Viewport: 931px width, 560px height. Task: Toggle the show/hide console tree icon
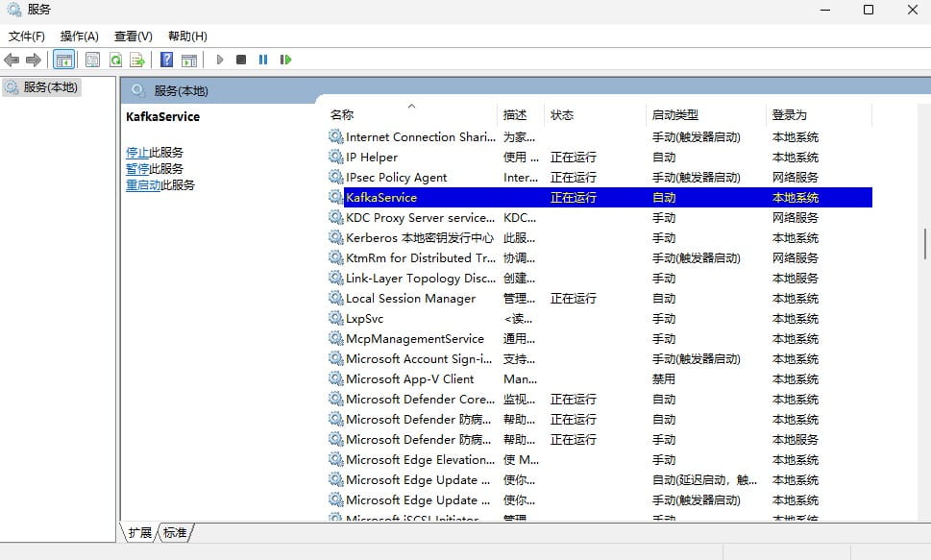[63, 60]
